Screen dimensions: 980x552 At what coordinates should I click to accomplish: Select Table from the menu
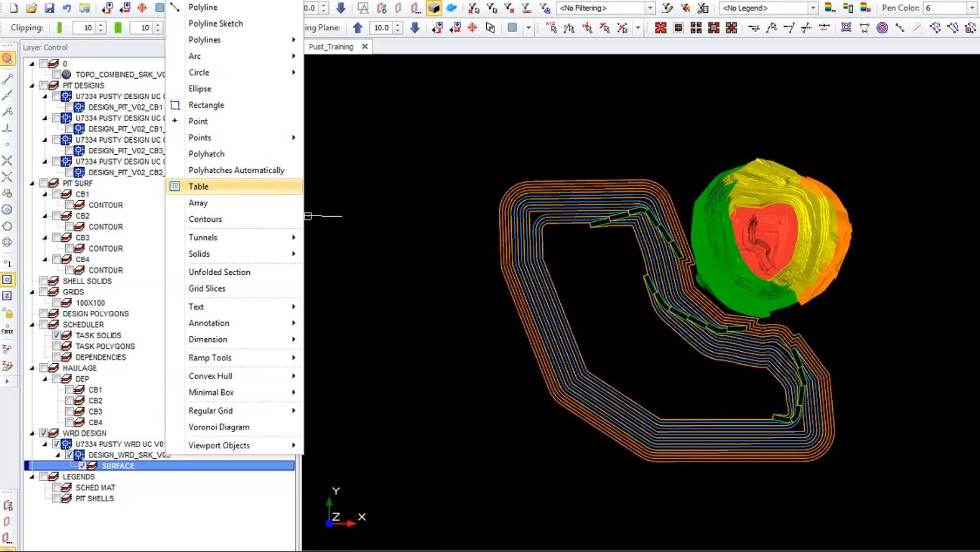pyautogui.click(x=199, y=186)
